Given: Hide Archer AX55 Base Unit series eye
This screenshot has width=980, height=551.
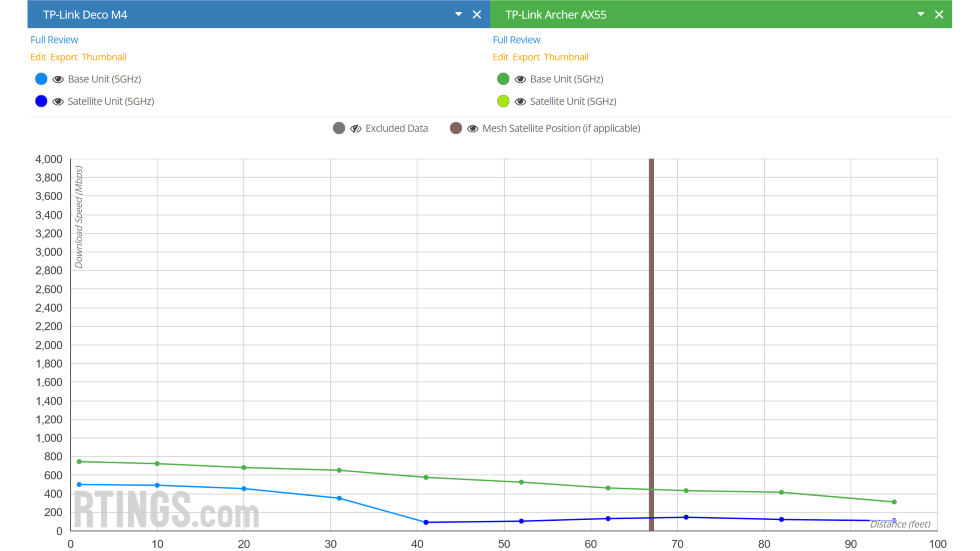Looking at the screenshot, I should [520, 79].
